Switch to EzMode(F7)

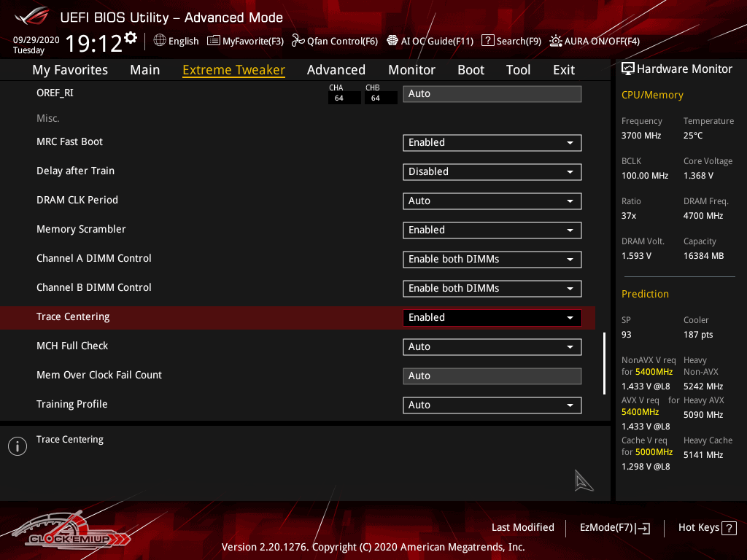tap(614, 528)
